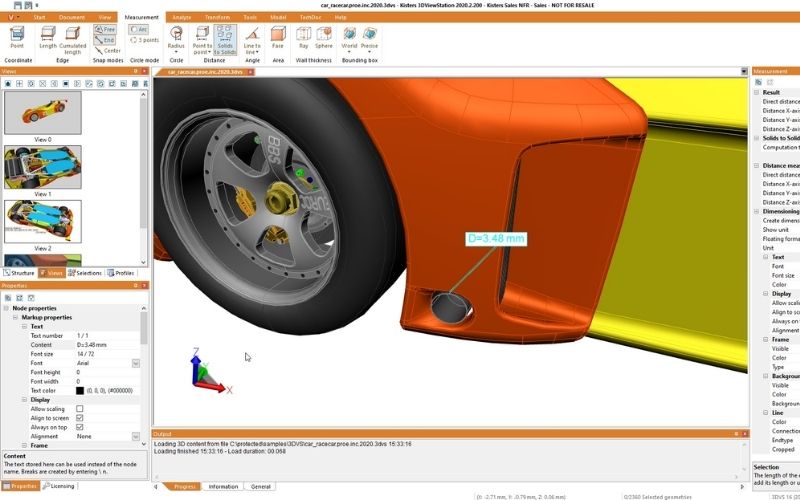Show the General output tab
800x500 pixels.
[x=260, y=487]
